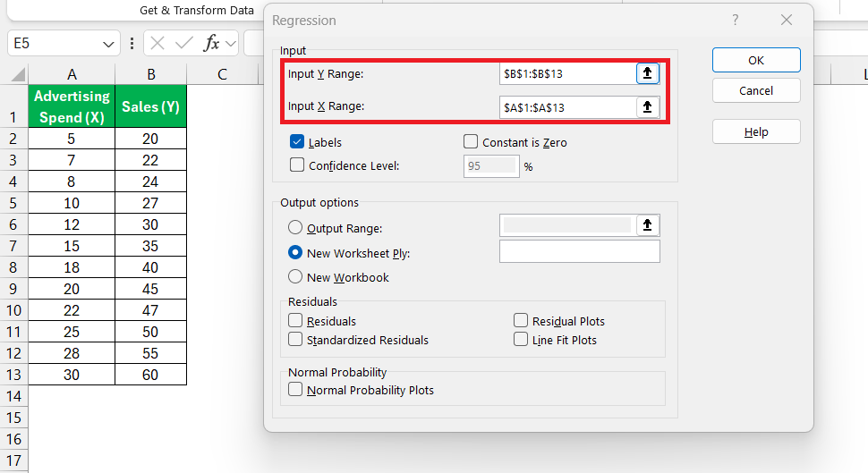Click cell B4 containing 24
This screenshot has width=868, height=473.
(x=150, y=182)
